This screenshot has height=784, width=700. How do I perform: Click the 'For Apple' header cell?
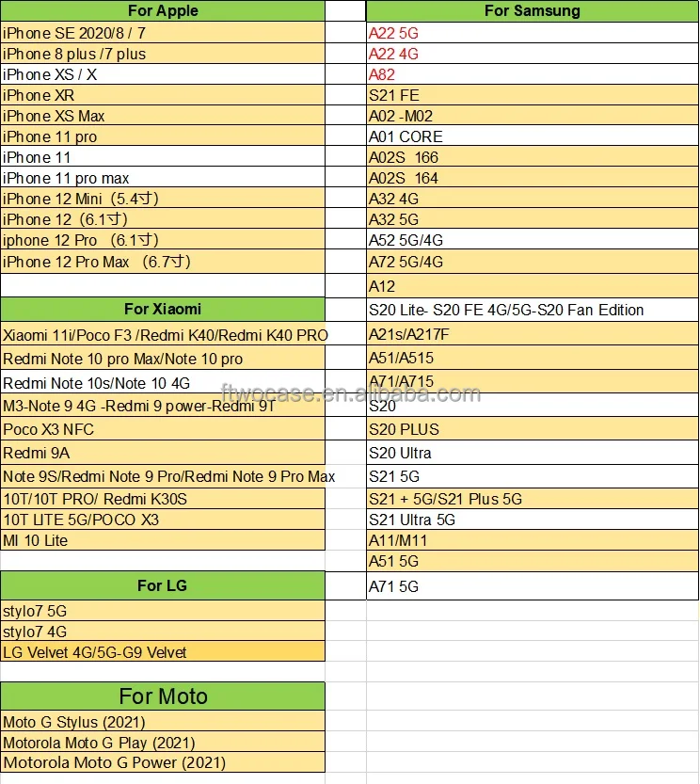(162, 11)
